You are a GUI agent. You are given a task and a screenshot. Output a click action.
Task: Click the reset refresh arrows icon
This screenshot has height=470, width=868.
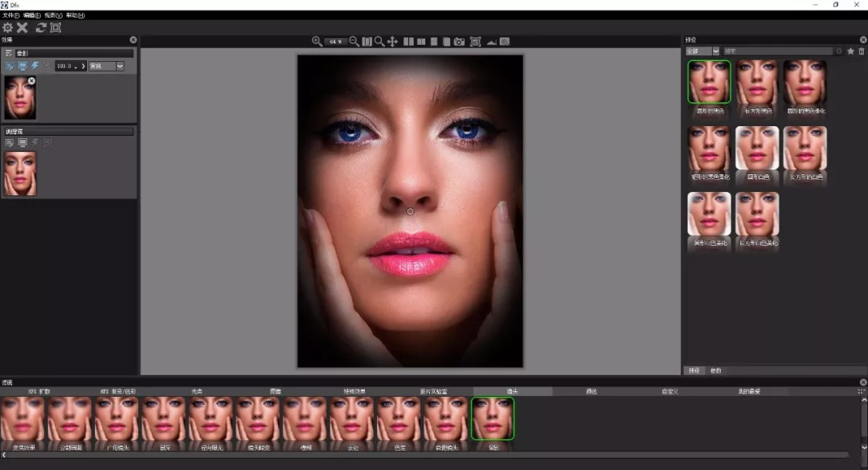pyautogui.click(x=40, y=27)
